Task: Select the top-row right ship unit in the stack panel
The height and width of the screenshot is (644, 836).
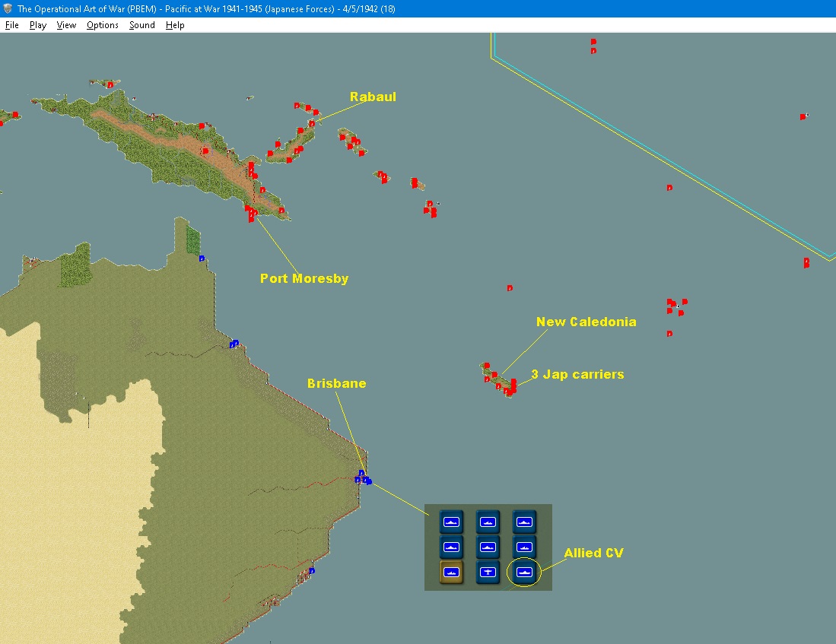Action: (x=524, y=522)
